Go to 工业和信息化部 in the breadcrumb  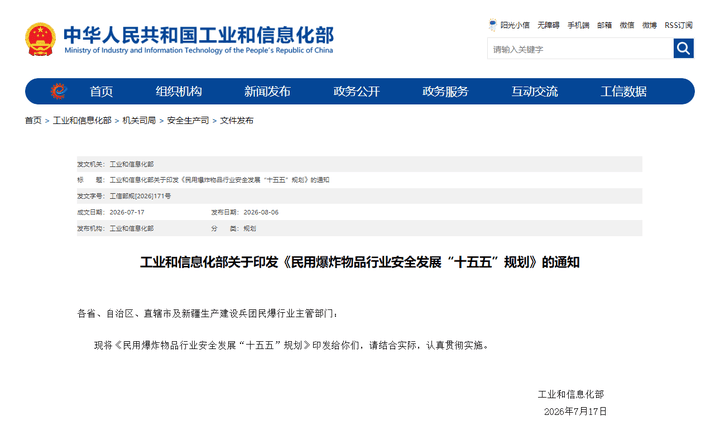coord(82,120)
